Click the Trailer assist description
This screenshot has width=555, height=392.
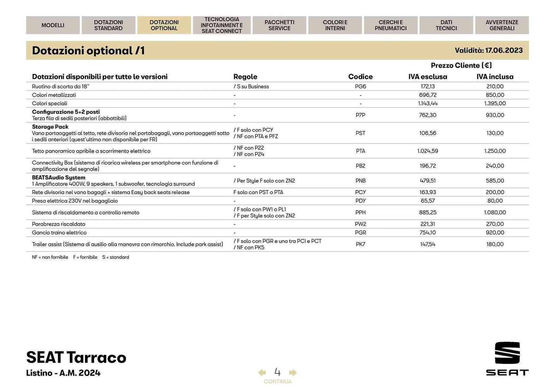[x=127, y=244]
